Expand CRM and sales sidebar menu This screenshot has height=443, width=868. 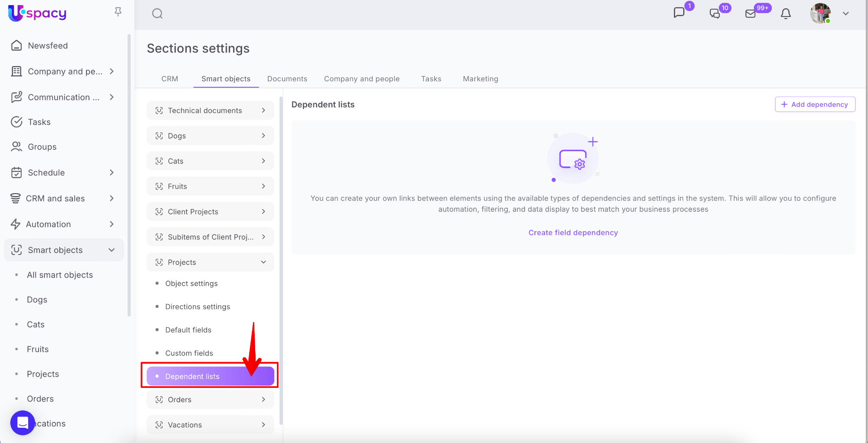tap(111, 198)
